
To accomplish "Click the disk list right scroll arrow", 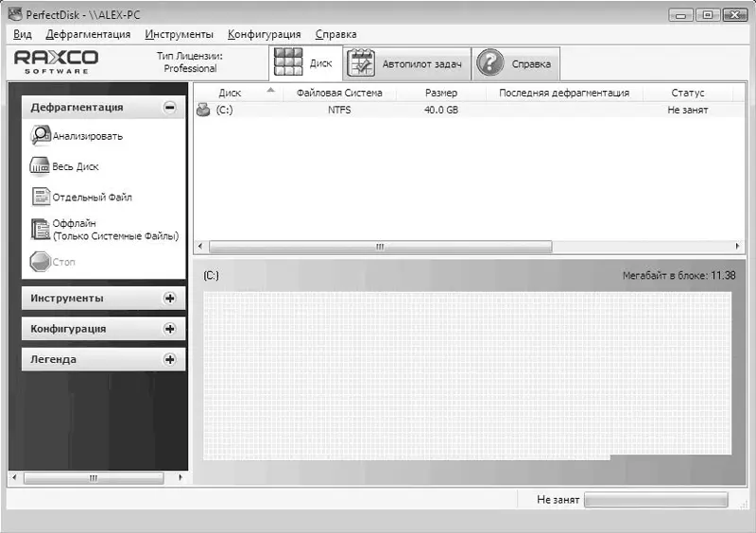I will pos(737,247).
